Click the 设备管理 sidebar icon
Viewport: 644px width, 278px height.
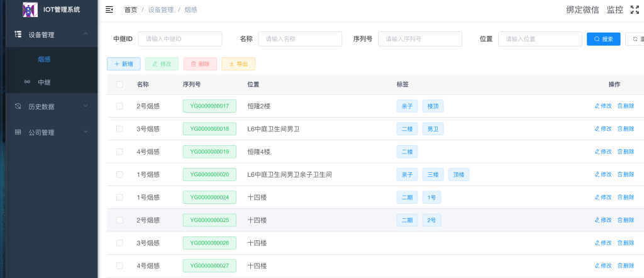(18, 35)
